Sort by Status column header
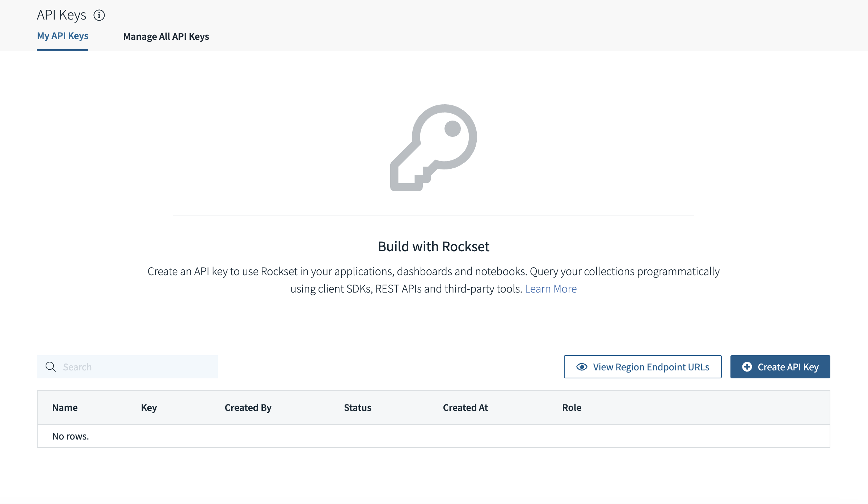 [357, 407]
